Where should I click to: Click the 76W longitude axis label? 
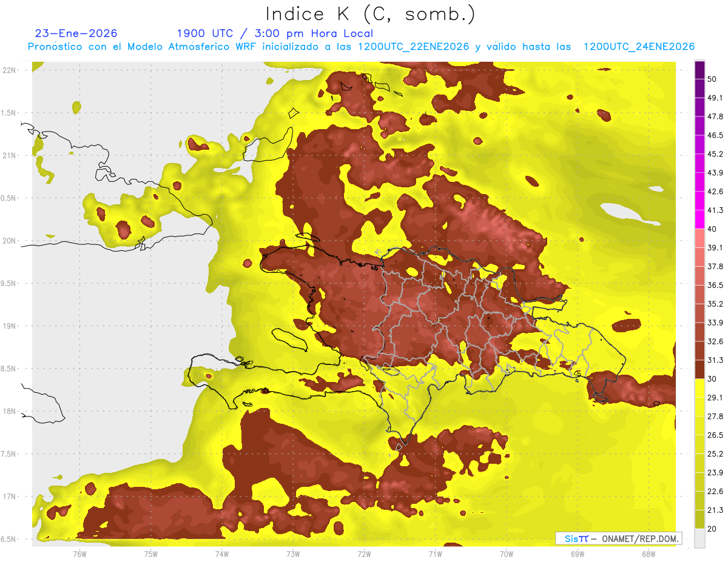[x=79, y=554]
